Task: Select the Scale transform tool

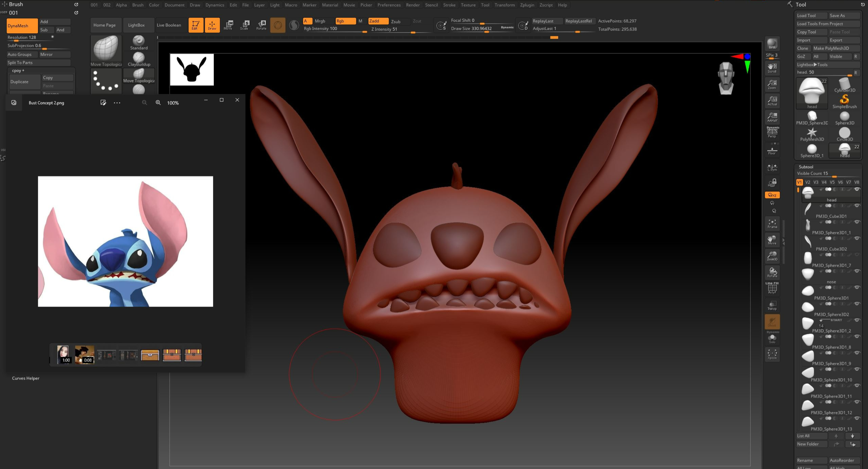Action: (x=244, y=25)
